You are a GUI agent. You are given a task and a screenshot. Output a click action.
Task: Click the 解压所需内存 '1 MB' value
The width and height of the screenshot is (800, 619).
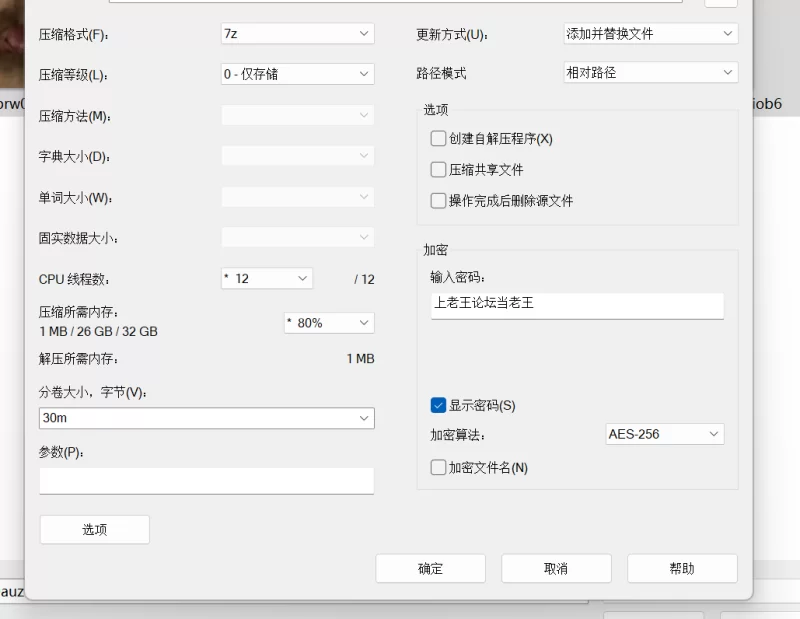coord(361,359)
